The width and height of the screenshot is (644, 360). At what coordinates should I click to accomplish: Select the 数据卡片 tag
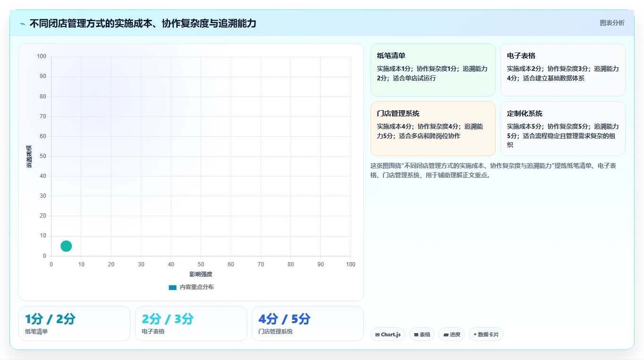[486, 334]
